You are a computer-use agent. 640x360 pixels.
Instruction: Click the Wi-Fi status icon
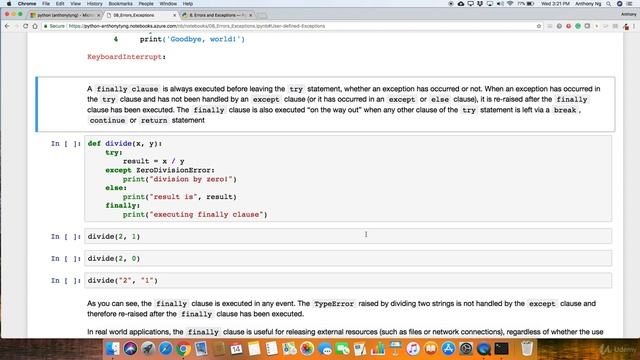pyautogui.click(x=510, y=4)
